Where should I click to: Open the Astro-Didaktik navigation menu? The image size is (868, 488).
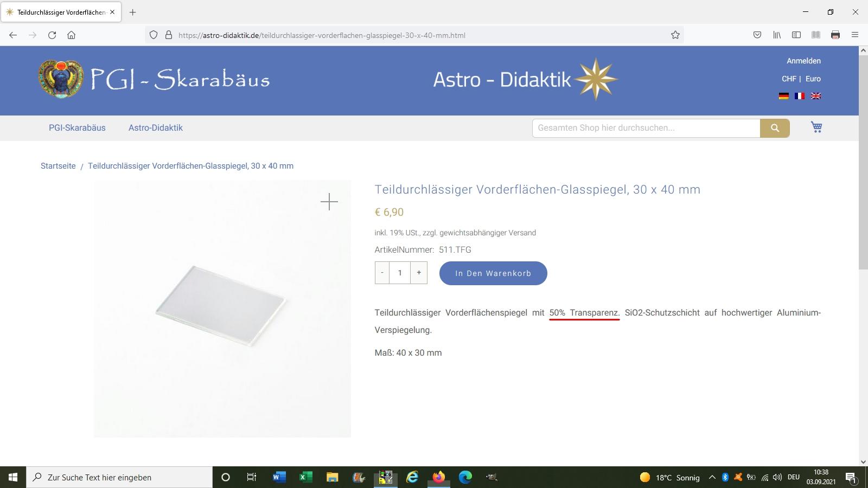pyautogui.click(x=156, y=128)
